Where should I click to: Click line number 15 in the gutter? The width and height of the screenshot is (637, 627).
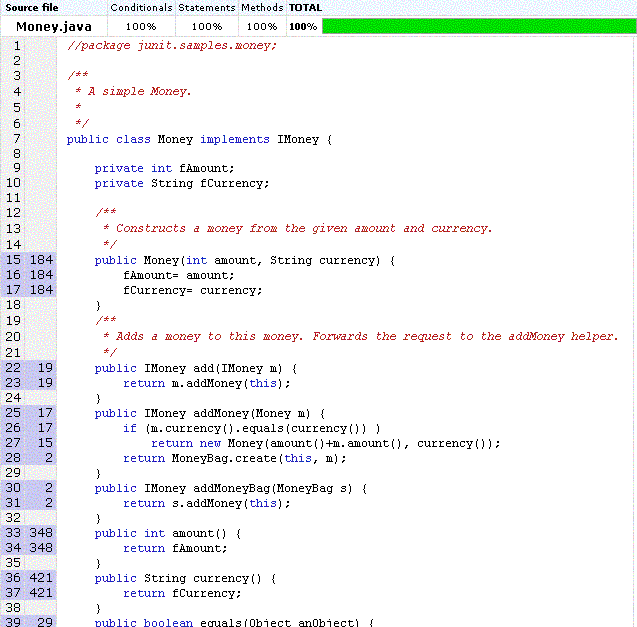point(13,260)
